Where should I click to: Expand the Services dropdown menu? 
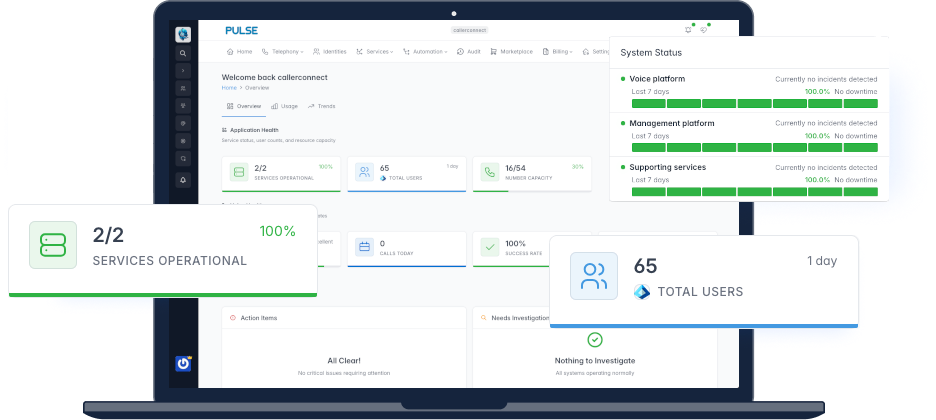(375, 52)
